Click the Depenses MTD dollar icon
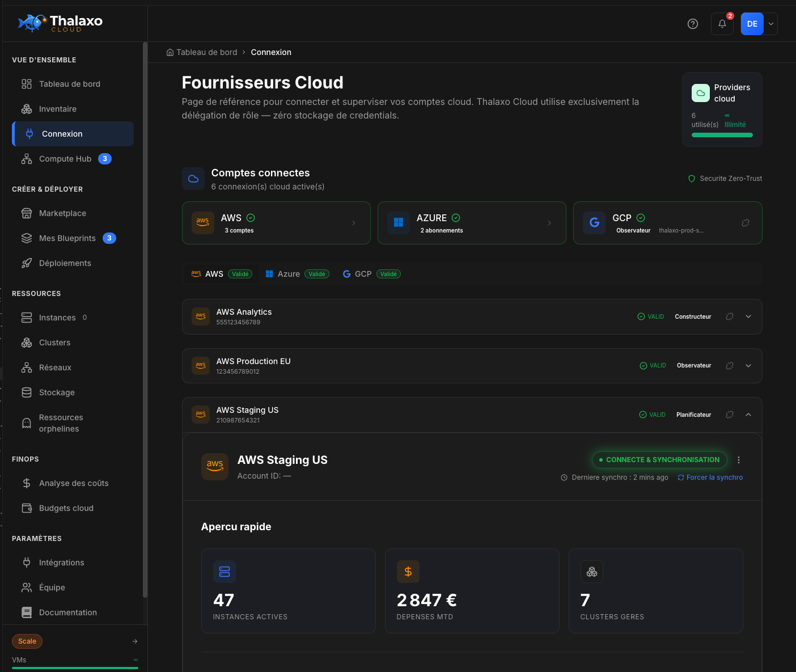 (x=408, y=572)
